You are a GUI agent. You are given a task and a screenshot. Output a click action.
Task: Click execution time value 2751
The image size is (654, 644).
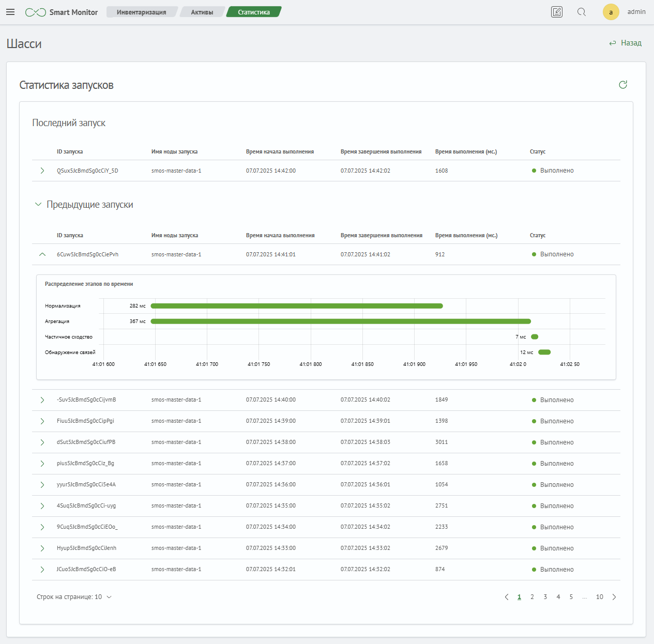click(x=442, y=506)
